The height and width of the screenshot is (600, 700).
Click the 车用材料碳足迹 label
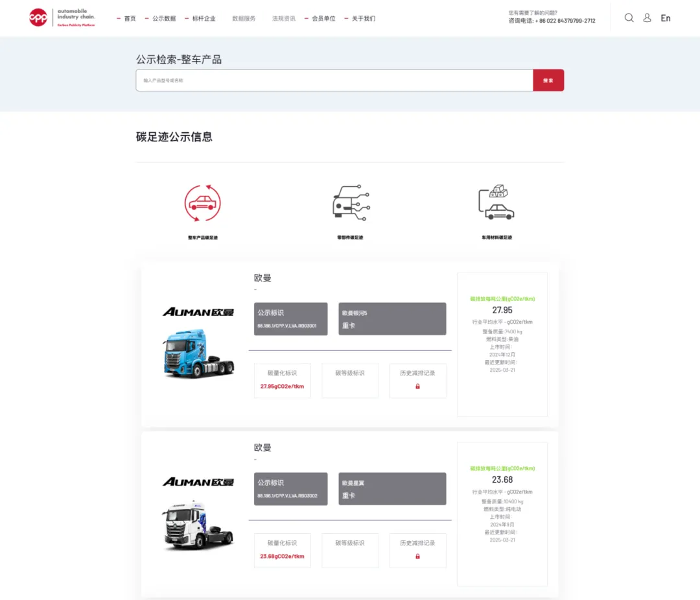point(497,237)
